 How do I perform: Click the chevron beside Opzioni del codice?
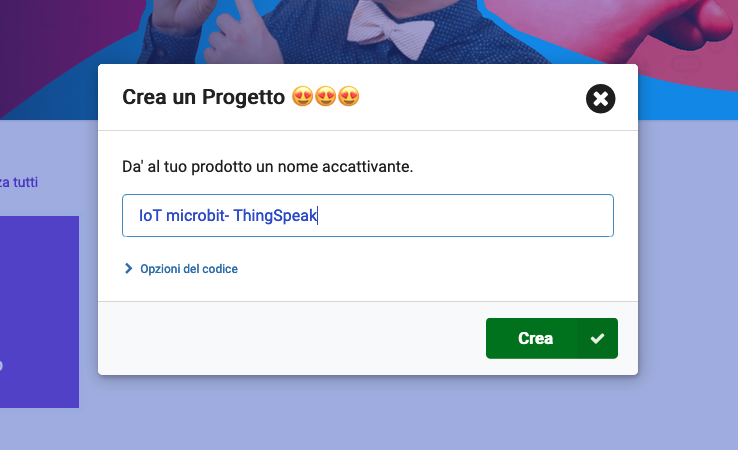(x=129, y=269)
